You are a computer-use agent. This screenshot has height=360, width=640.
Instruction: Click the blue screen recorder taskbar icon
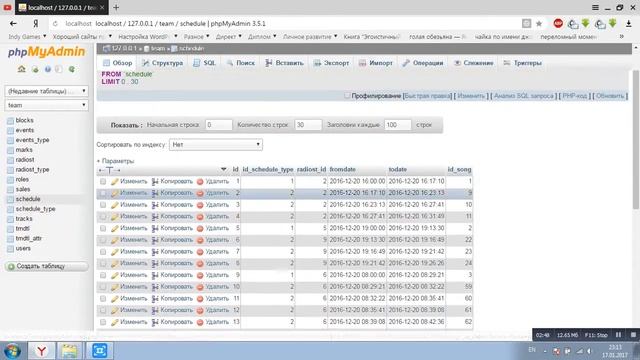point(99,351)
